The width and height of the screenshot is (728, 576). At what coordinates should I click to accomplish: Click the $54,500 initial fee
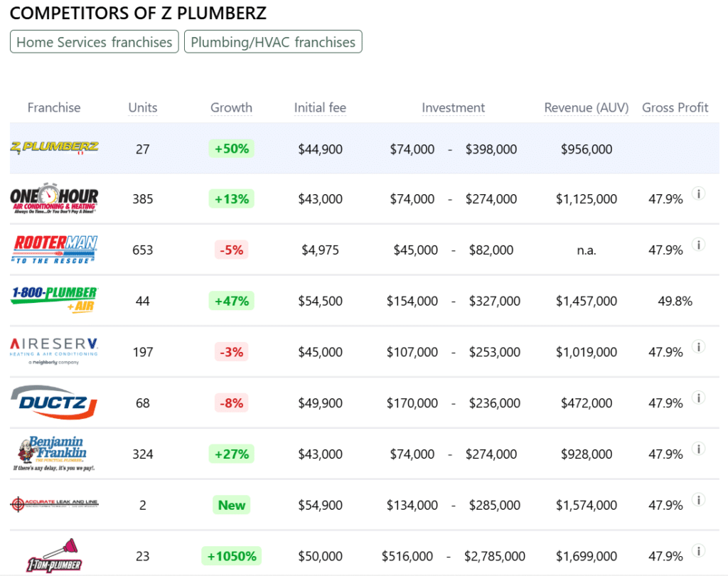coord(320,301)
